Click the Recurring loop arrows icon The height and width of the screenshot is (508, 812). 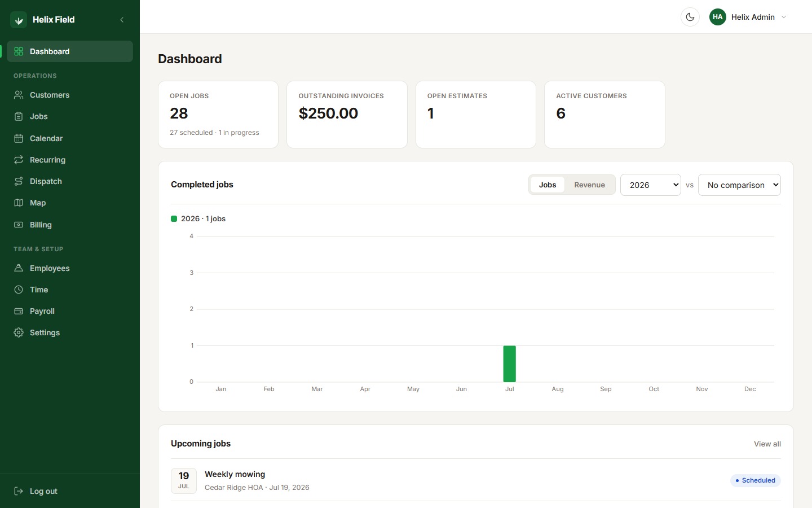(x=19, y=160)
